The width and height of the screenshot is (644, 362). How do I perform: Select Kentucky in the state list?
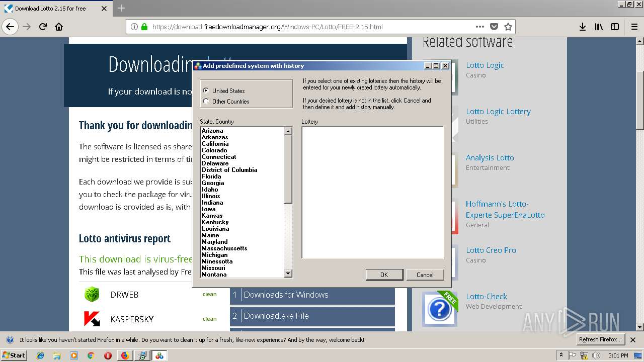click(215, 222)
